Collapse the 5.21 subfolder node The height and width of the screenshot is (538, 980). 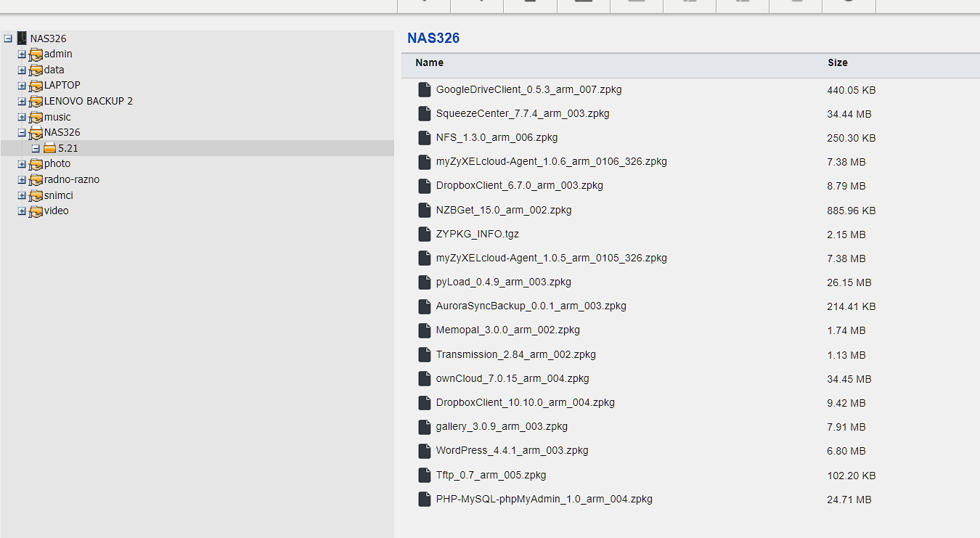point(36,148)
